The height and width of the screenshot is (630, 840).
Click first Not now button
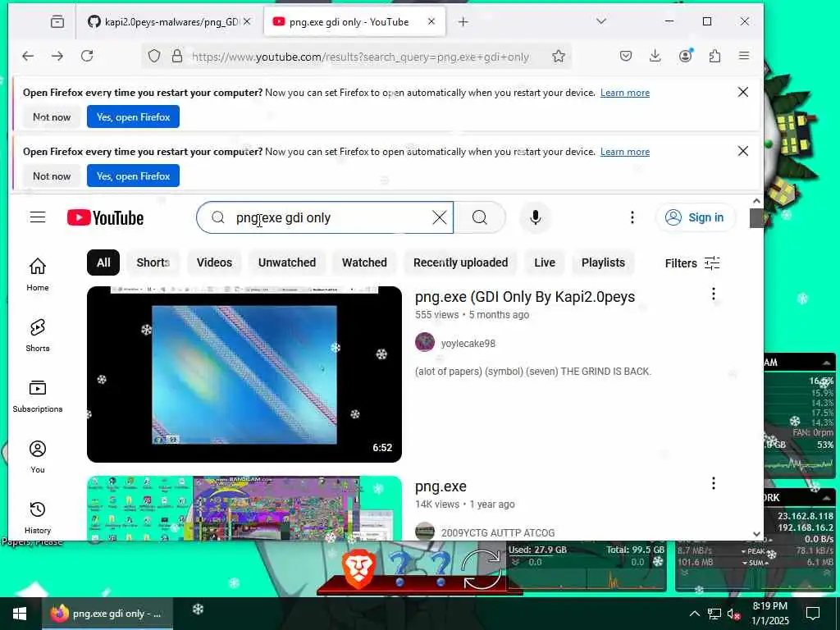click(52, 116)
